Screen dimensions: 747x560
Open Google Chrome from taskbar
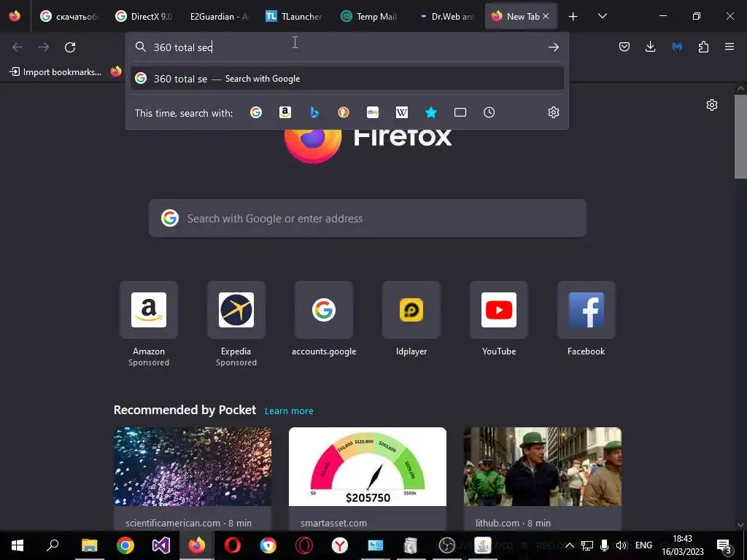125,545
